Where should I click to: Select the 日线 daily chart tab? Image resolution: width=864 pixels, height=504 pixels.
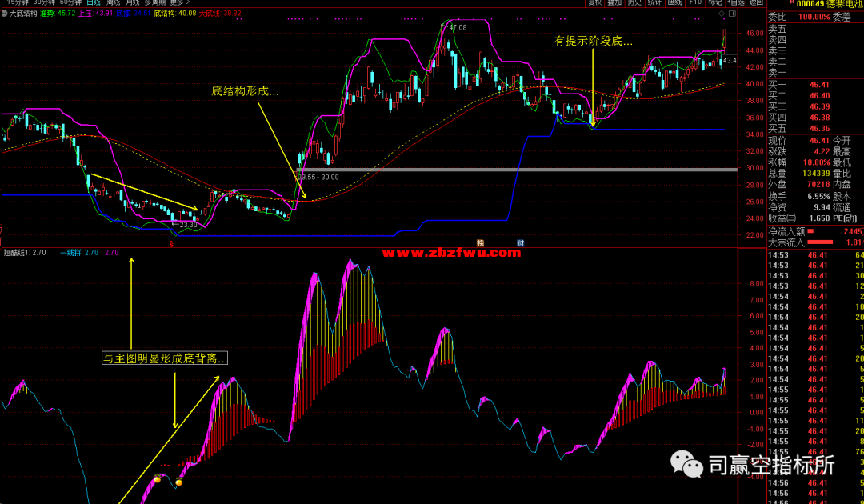click(x=93, y=2)
